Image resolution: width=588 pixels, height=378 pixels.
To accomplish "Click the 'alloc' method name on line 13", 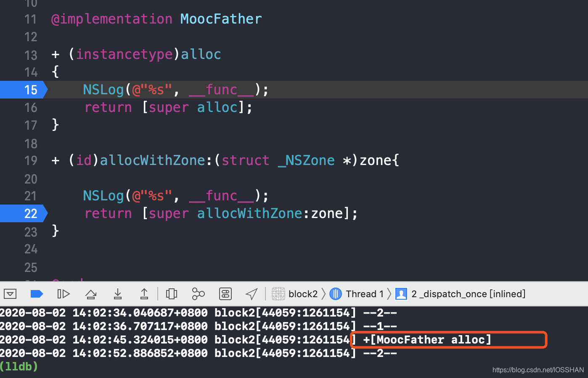I will [201, 54].
